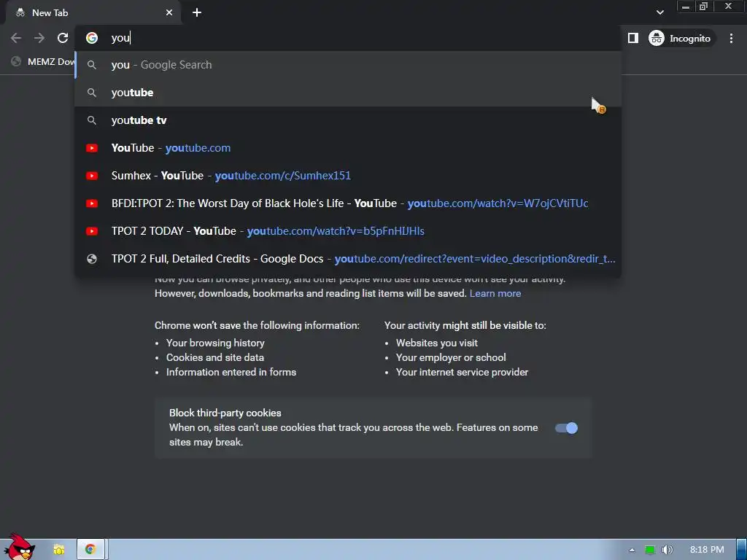
Task: Choose 'youtube' search suggestion
Action: (348, 93)
